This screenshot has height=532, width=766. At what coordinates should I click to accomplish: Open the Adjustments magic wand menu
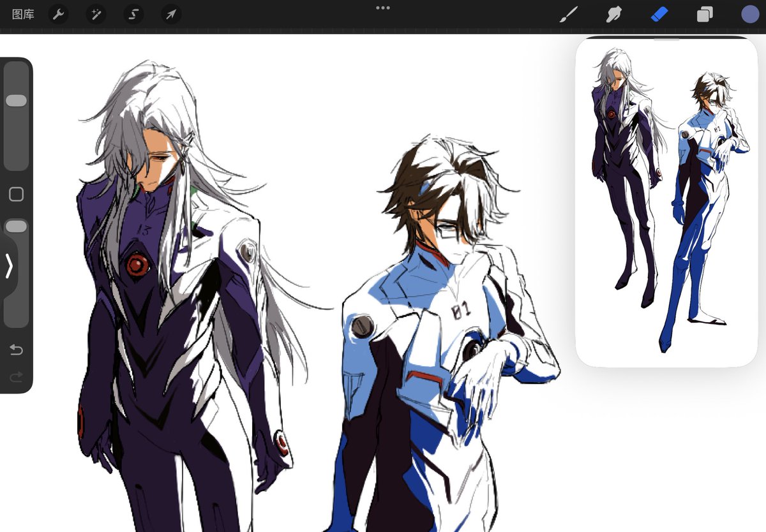[x=96, y=14]
